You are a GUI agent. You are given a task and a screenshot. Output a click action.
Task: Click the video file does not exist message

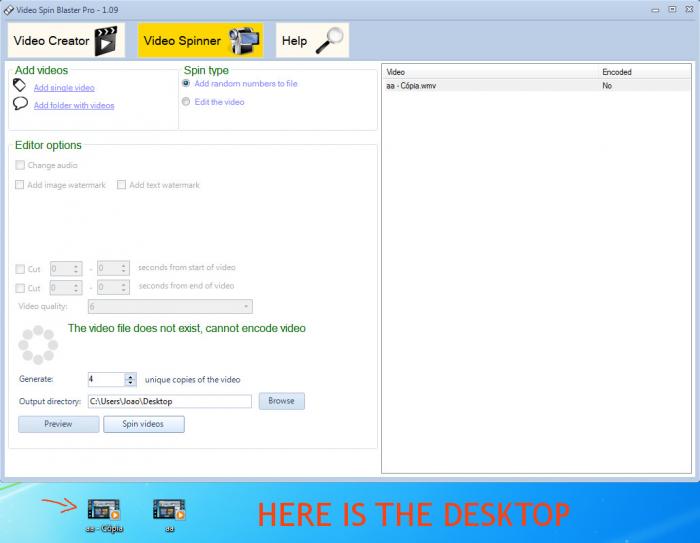tap(187, 328)
